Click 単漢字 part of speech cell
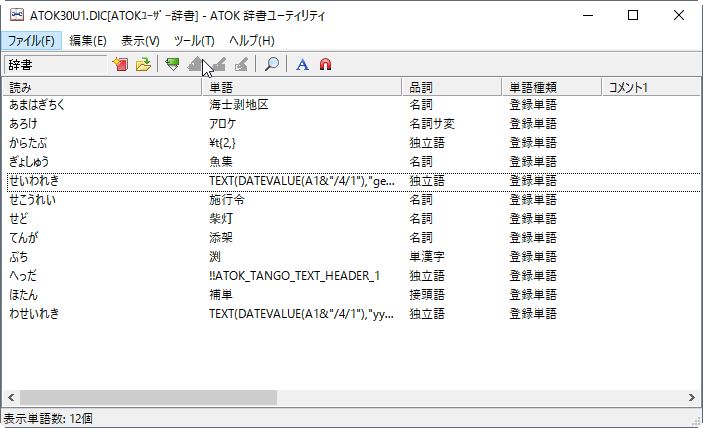This screenshot has width=703, height=428. pos(427,257)
